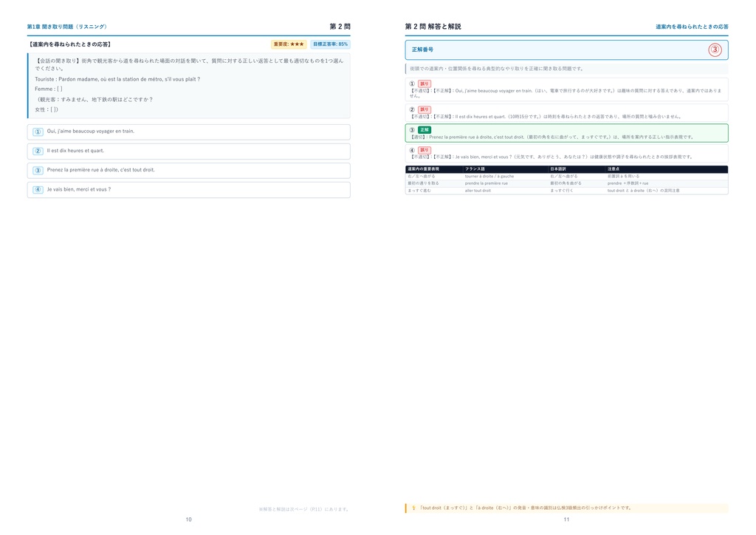Click the 重要度 three-star badge
The image size is (756, 535).
tap(289, 44)
